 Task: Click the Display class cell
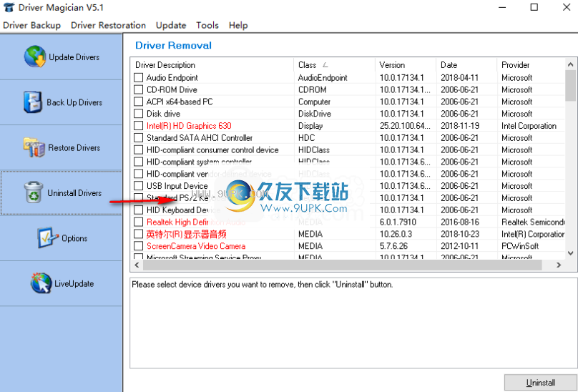click(x=310, y=126)
